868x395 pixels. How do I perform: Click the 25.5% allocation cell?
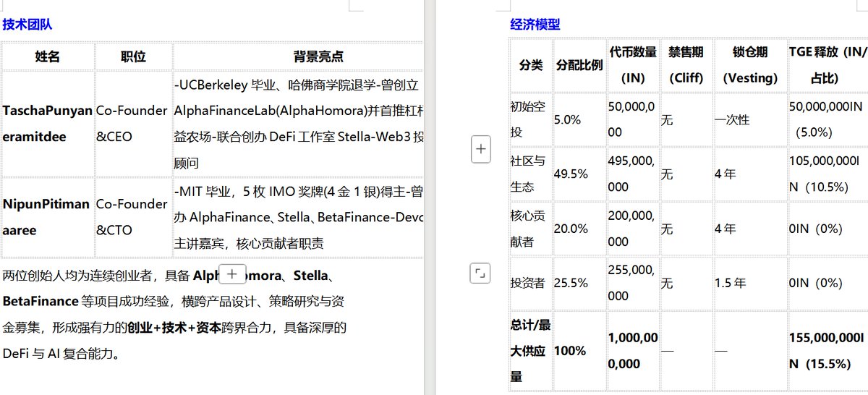(x=579, y=283)
